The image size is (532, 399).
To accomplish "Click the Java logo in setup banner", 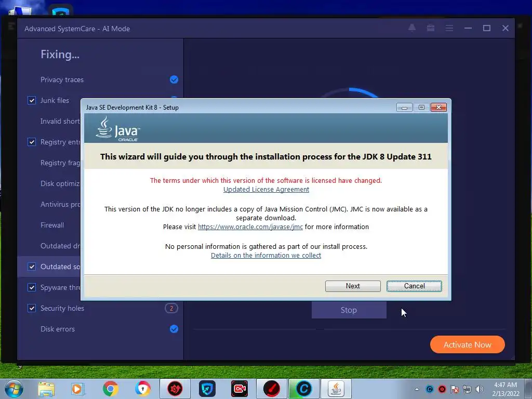I will pos(118,129).
